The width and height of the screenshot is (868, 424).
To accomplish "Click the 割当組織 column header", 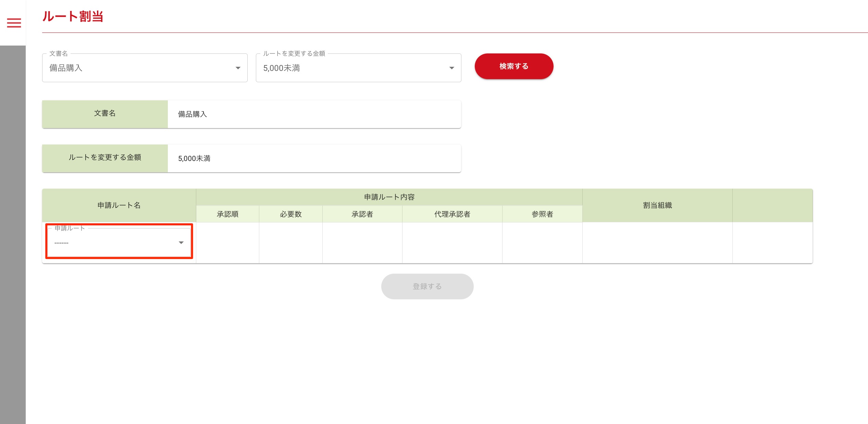I will pyautogui.click(x=657, y=205).
